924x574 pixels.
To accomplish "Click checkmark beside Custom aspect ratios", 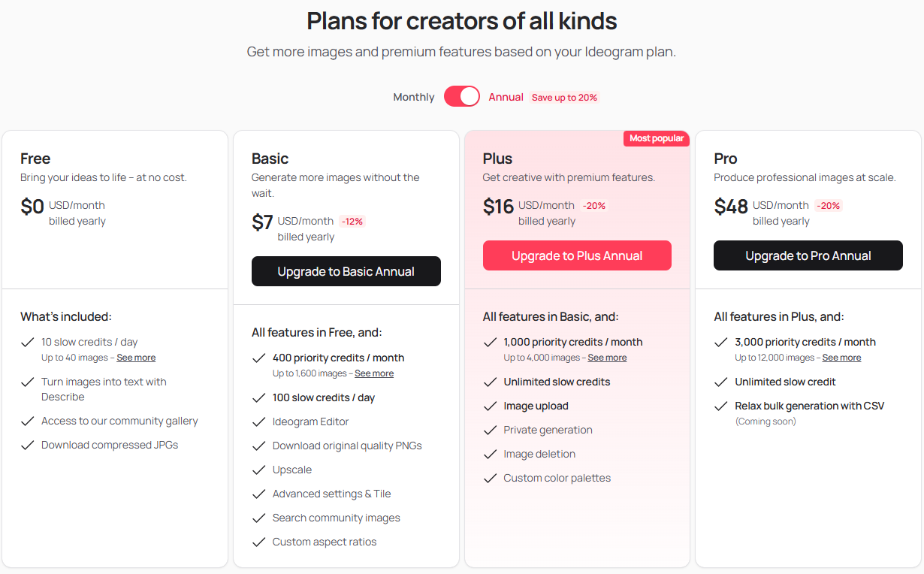I will (259, 542).
